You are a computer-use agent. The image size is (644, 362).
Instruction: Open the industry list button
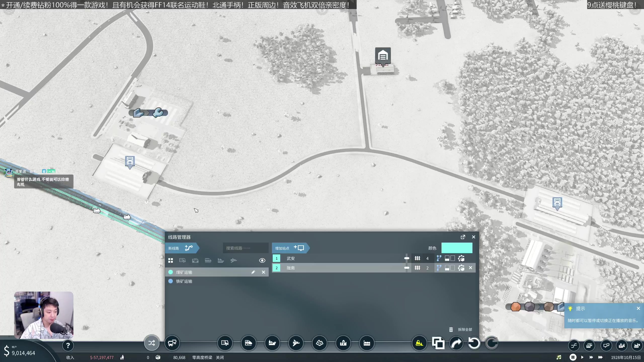637,346
